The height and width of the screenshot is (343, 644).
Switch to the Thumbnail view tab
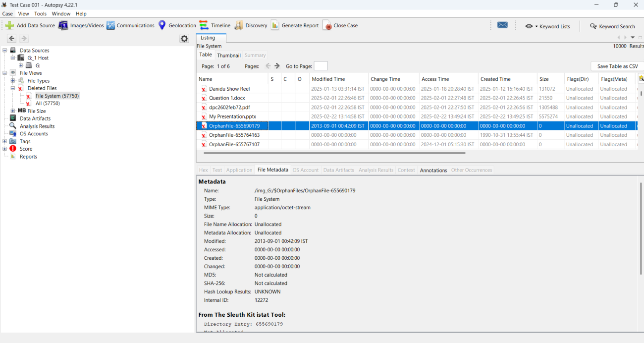coord(228,55)
